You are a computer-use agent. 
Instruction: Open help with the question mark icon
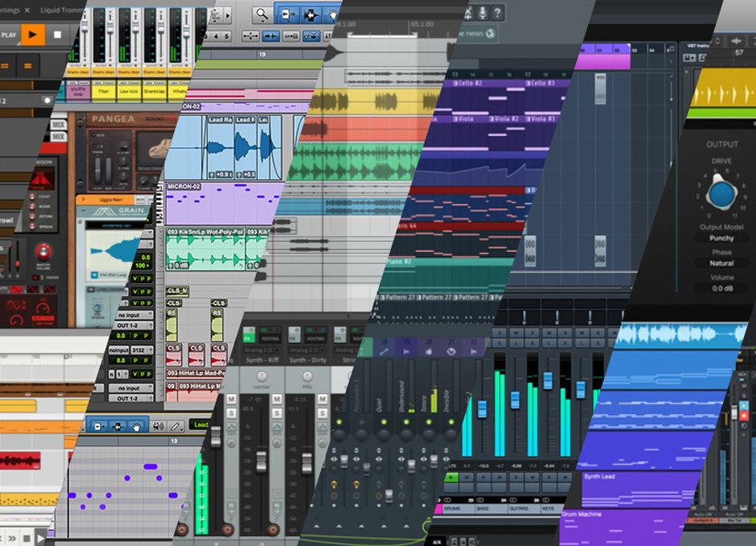[x=497, y=12]
